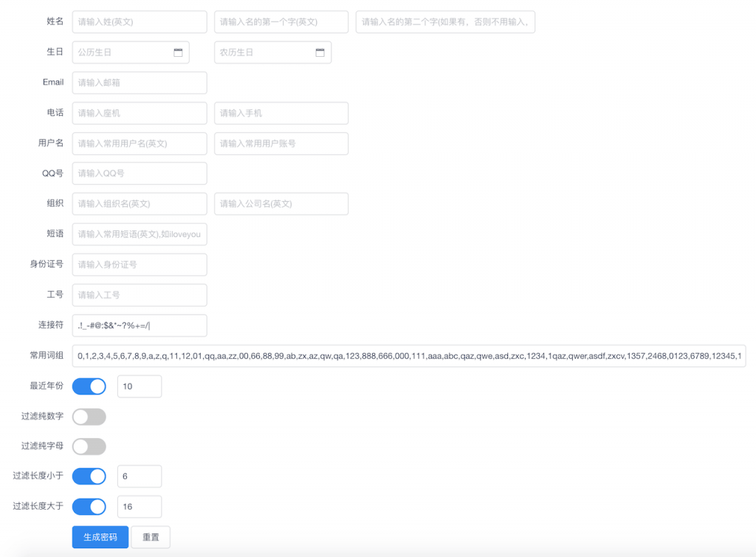Click the 请输入座机 landline field

point(140,113)
